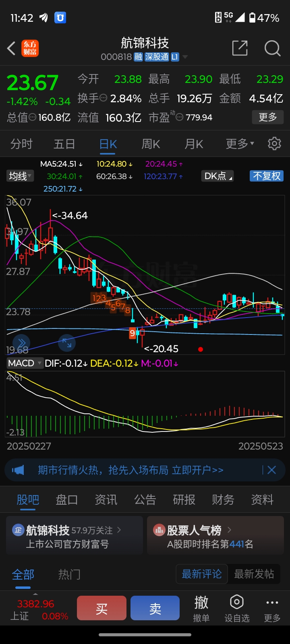This screenshot has width=290, height=644.
Task: Open 均线 indicator dropdown
Action: (20, 176)
